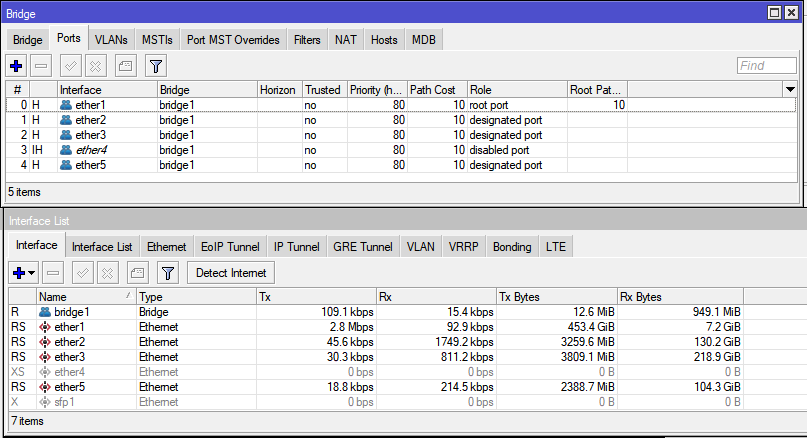Viewport: 807px width, 438px height.
Task: Click Detect Internet button
Action: click(x=231, y=273)
